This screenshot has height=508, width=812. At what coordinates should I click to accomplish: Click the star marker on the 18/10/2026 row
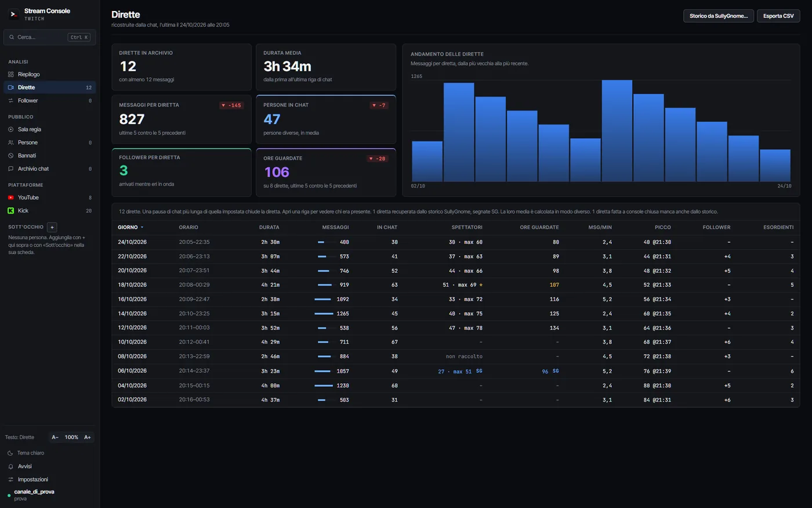coord(481,285)
